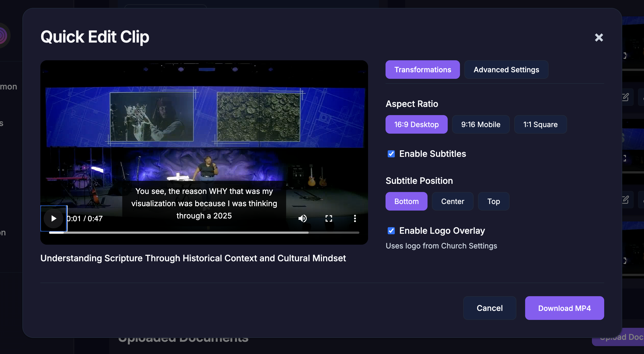This screenshot has height=354, width=644.
Task: Open the video player more options menu
Action: 355,218
